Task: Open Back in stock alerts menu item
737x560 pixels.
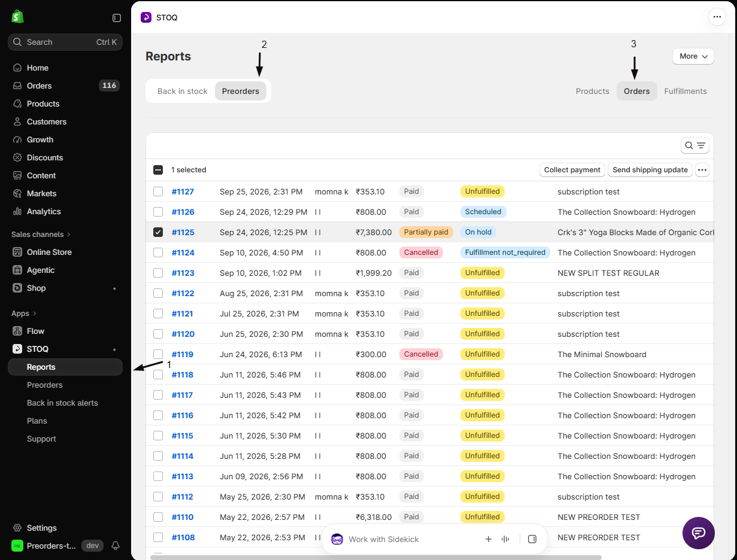Action: (x=65, y=403)
